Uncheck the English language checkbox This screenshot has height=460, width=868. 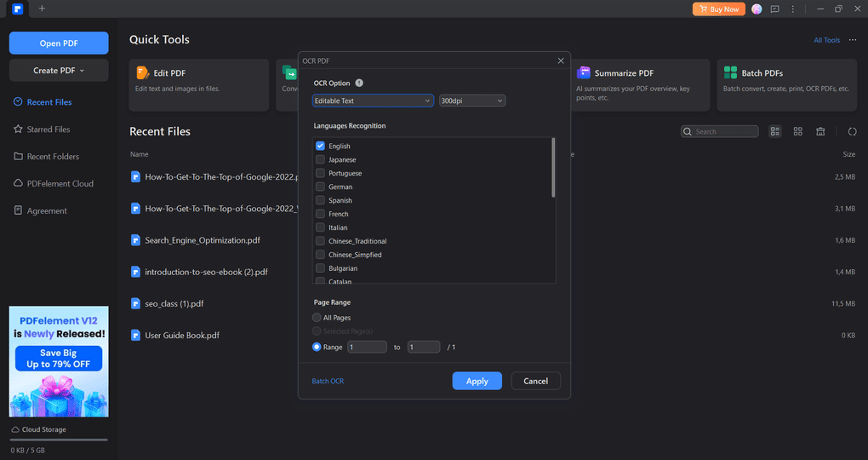pos(320,146)
